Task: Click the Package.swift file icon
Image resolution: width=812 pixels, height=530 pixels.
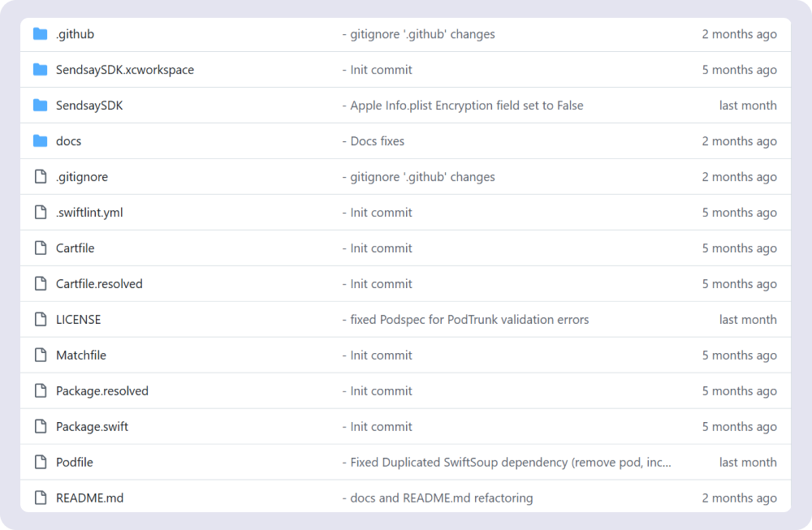Action: click(41, 426)
